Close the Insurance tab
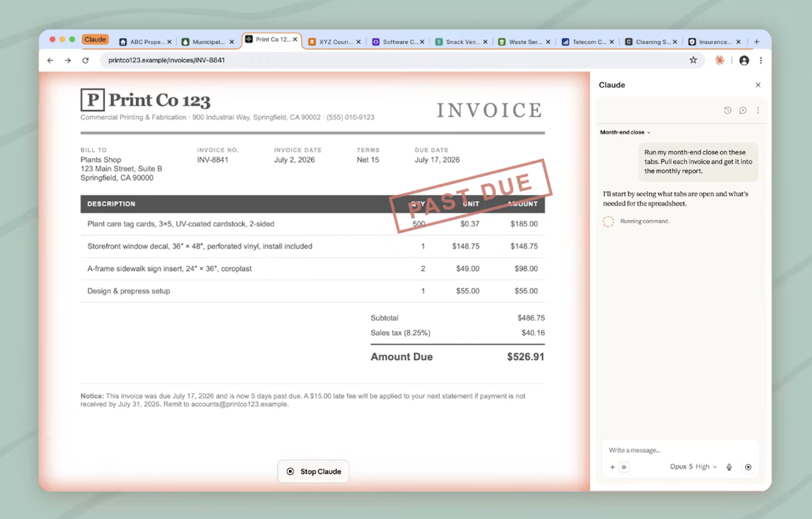812x519 pixels. tap(738, 42)
